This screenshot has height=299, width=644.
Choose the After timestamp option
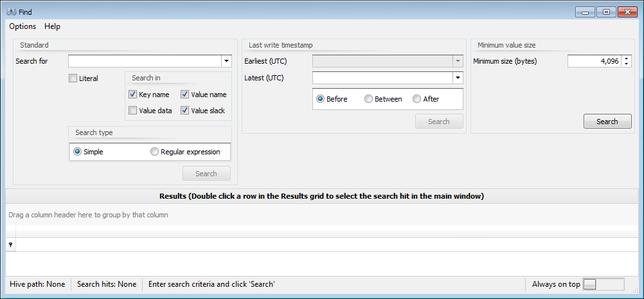tap(416, 99)
